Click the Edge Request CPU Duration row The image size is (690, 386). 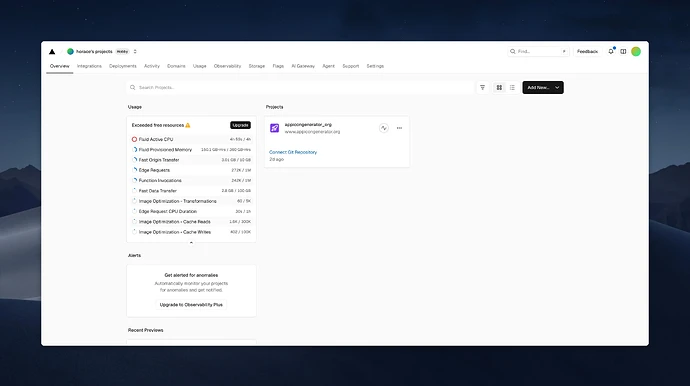(191, 211)
